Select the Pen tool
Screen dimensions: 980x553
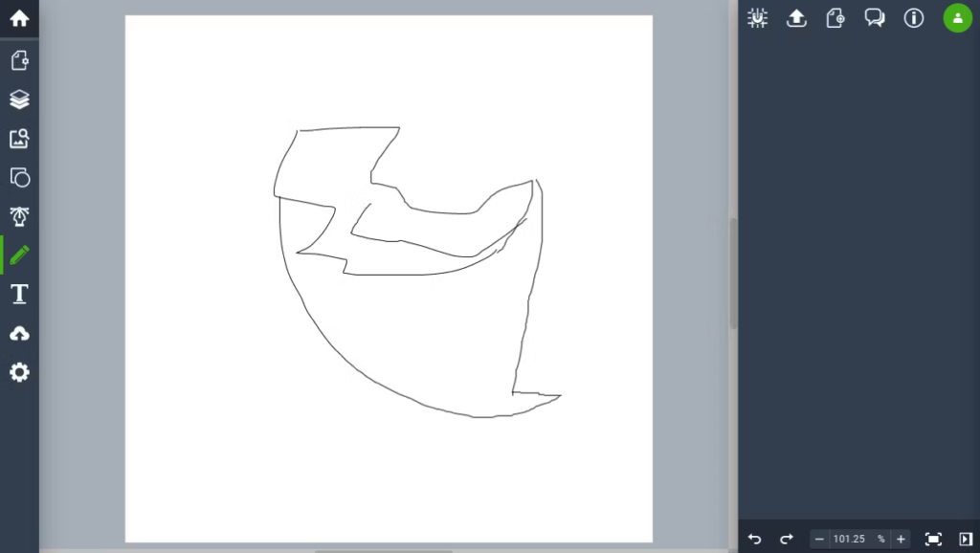(19, 216)
